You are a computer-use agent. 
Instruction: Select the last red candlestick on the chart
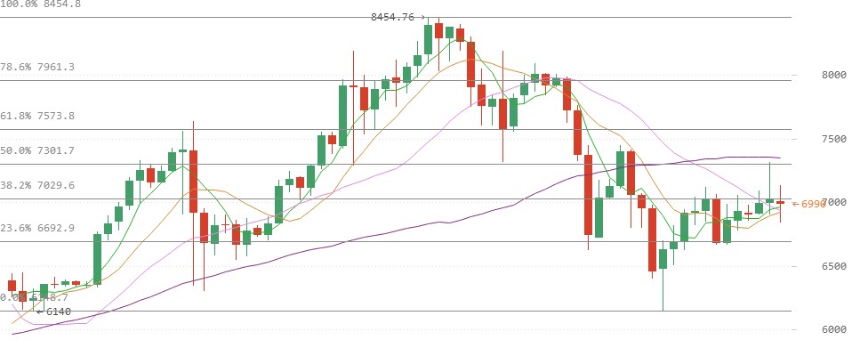click(x=780, y=203)
